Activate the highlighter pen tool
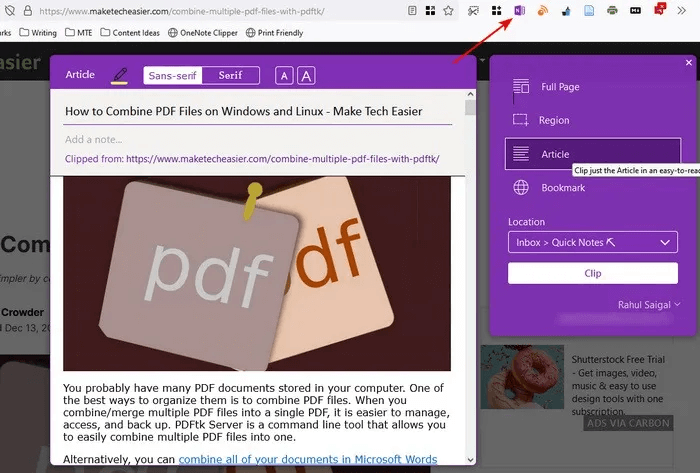This screenshot has width=700, height=473. [x=119, y=75]
